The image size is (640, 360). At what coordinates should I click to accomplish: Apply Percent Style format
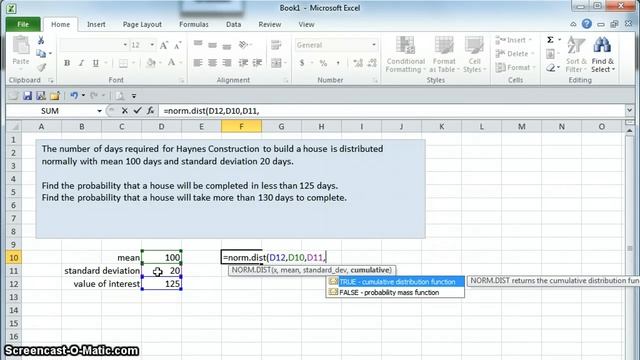(323, 63)
